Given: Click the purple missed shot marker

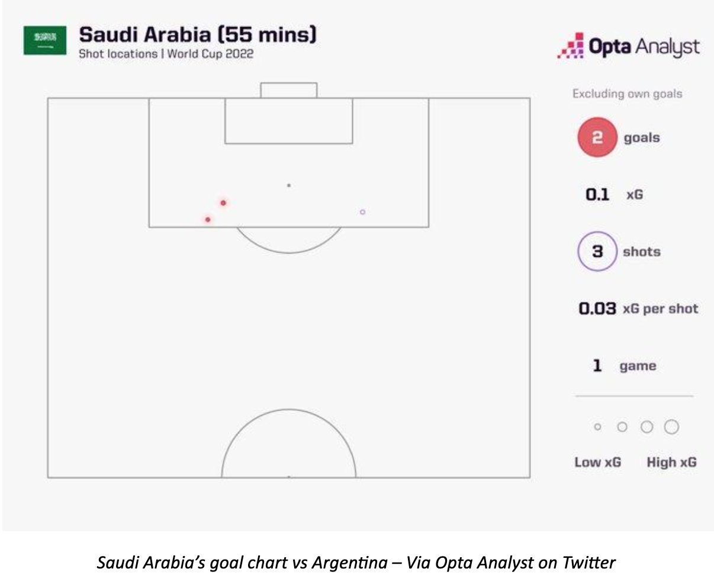Looking at the screenshot, I should (363, 212).
